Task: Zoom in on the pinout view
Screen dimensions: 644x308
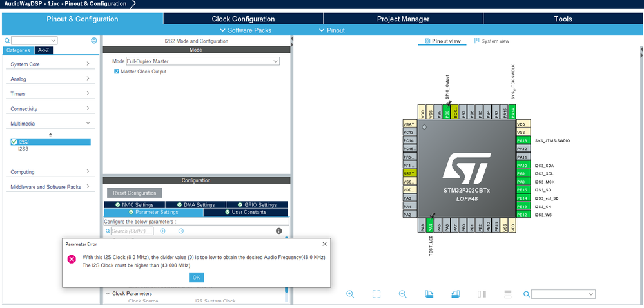Action: coord(350,294)
